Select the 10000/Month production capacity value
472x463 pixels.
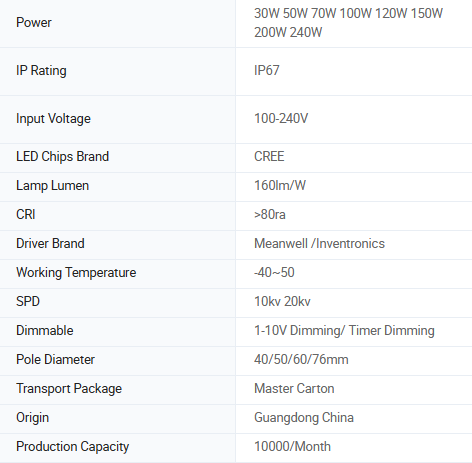[x=292, y=446]
